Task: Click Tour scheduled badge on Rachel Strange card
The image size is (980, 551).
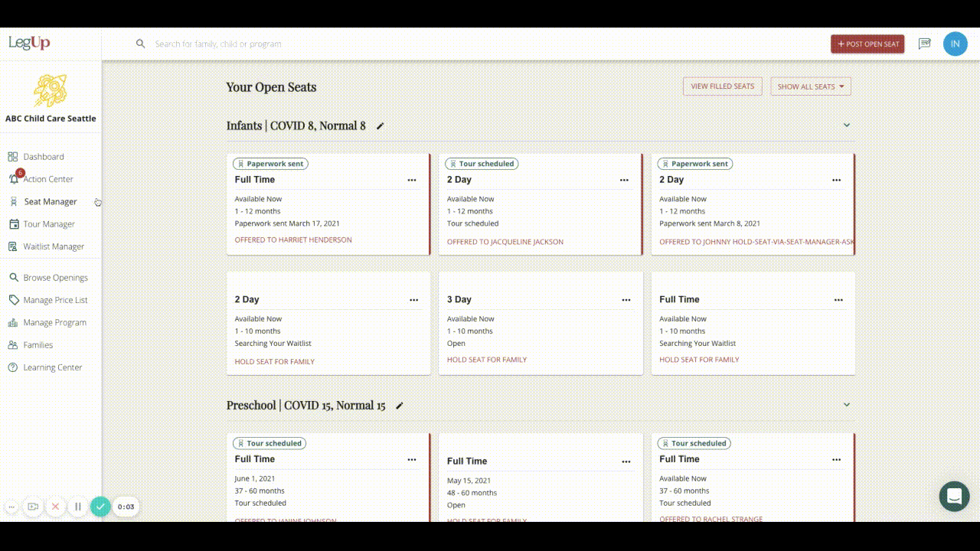Action: [x=694, y=443]
